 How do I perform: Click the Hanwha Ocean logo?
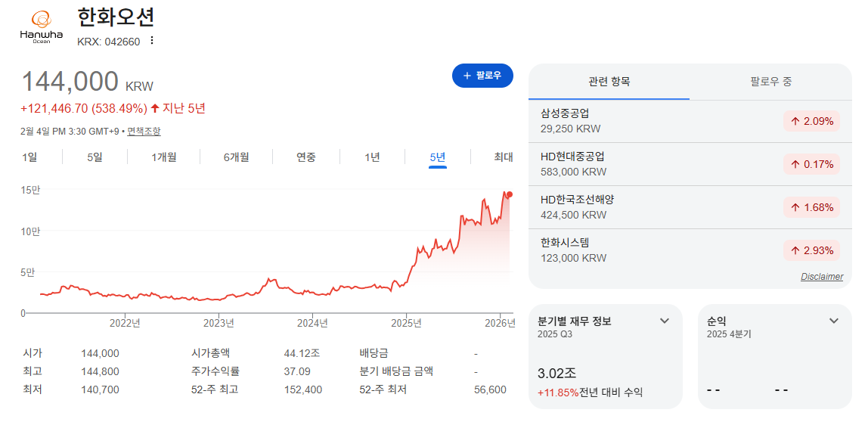tap(42, 26)
